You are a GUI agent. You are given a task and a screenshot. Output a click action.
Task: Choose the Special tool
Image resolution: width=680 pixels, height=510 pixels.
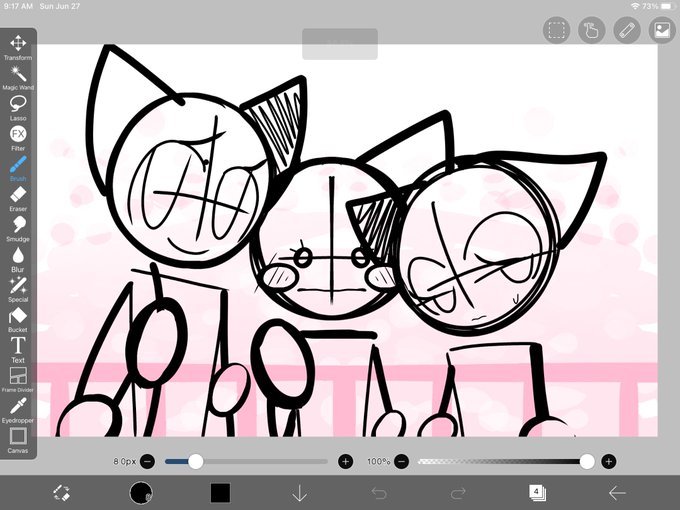tap(18, 290)
